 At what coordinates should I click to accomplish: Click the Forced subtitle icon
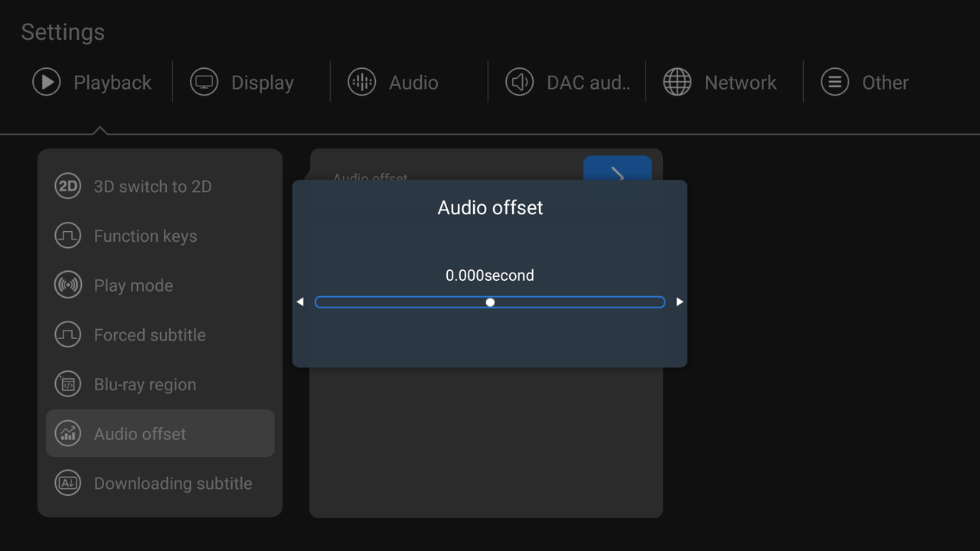coord(68,334)
